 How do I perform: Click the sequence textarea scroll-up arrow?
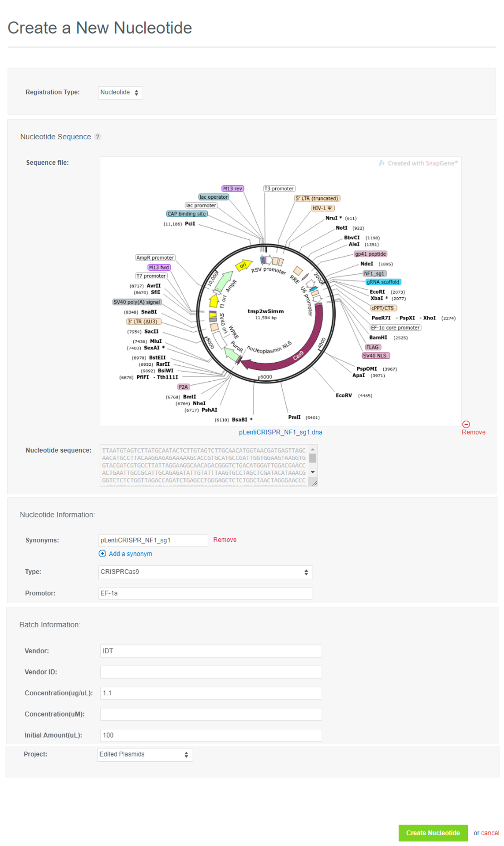(x=313, y=449)
